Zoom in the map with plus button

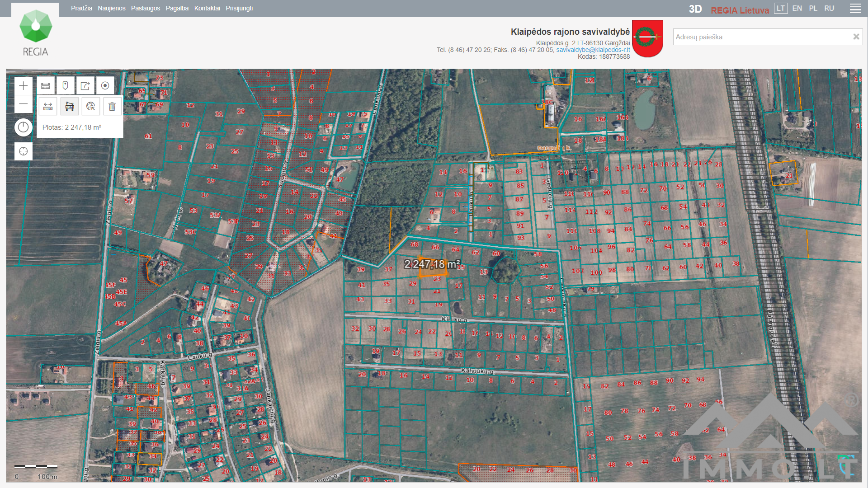coord(24,86)
